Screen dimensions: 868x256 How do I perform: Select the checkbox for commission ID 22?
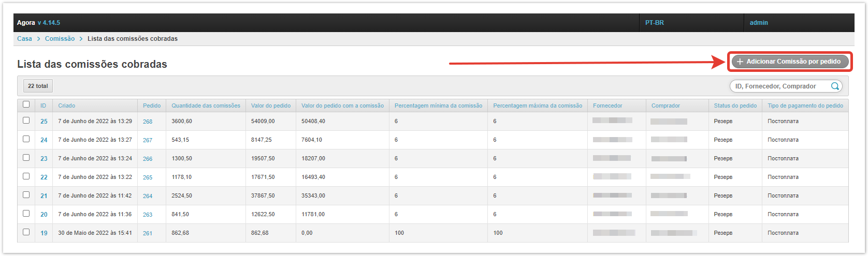pos(26,176)
